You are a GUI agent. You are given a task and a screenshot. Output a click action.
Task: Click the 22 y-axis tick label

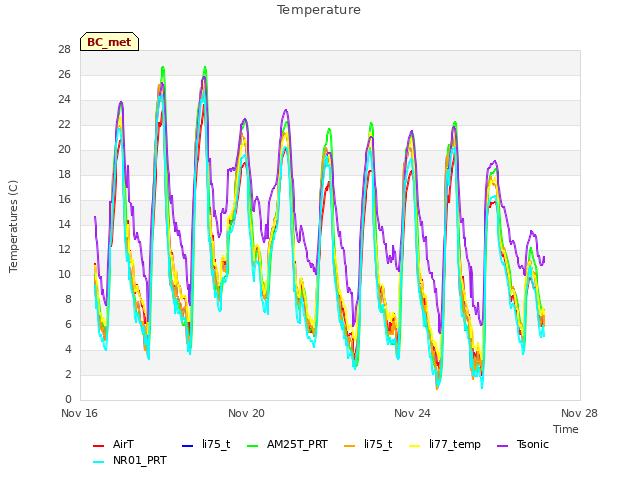(64, 124)
